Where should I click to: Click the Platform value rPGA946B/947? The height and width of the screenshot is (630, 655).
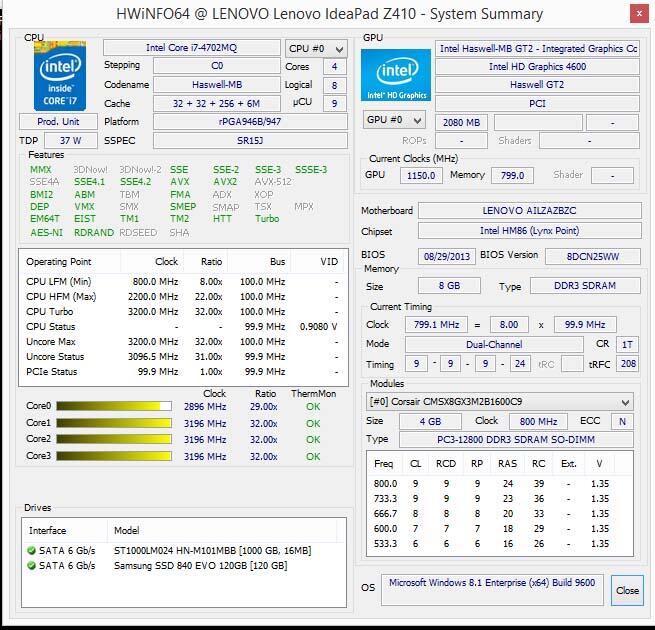coord(250,122)
